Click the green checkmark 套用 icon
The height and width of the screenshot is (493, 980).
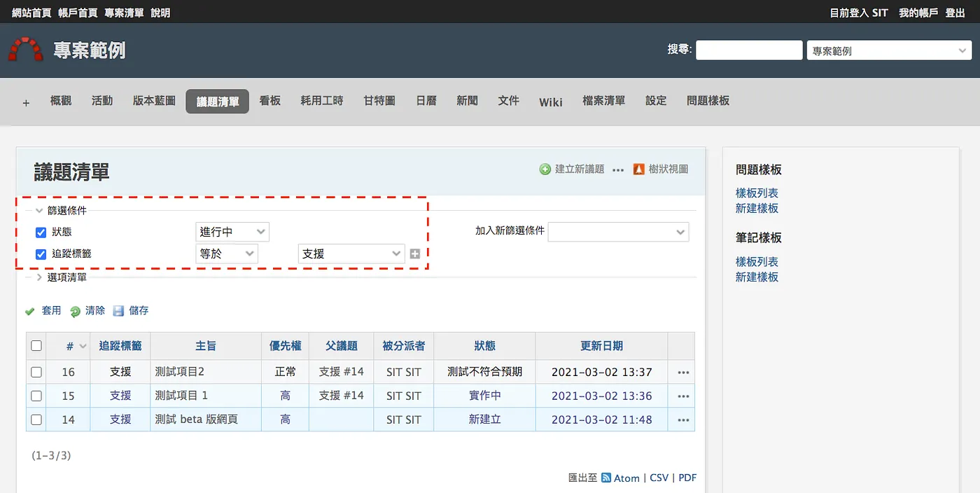click(30, 311)
